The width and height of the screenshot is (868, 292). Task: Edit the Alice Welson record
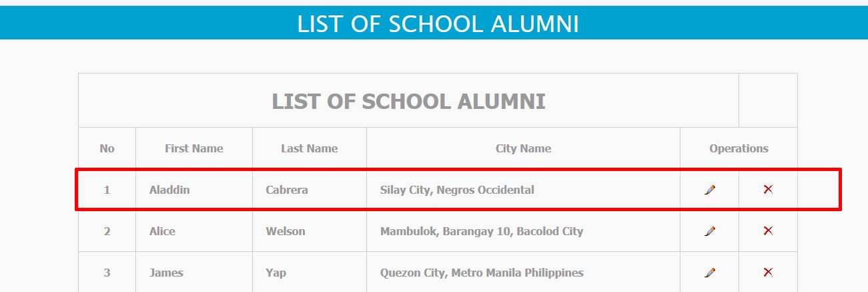[710, 231]
